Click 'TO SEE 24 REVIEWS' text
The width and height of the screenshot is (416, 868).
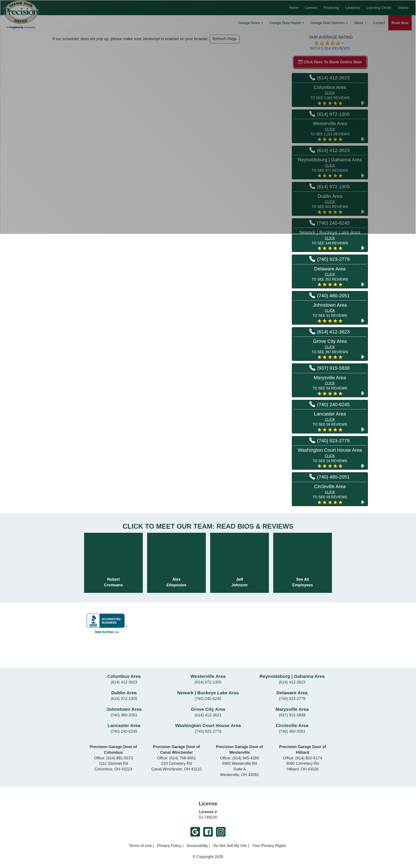pos(330,461)
